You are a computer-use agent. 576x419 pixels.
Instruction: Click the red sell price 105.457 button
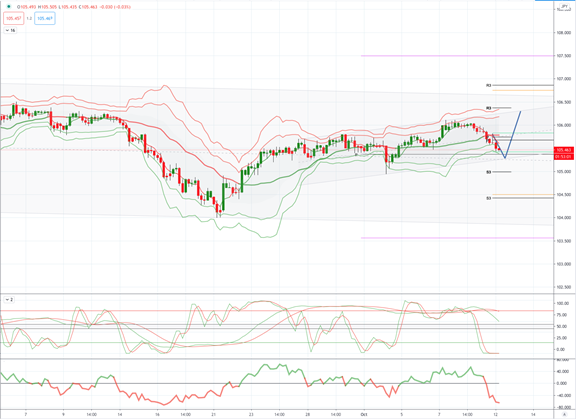click(14, 18)
